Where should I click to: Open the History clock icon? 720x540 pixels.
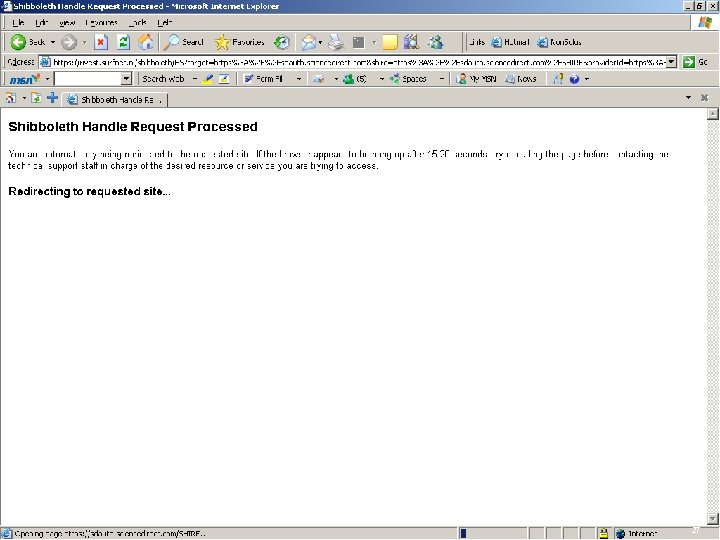click(281, 42)
